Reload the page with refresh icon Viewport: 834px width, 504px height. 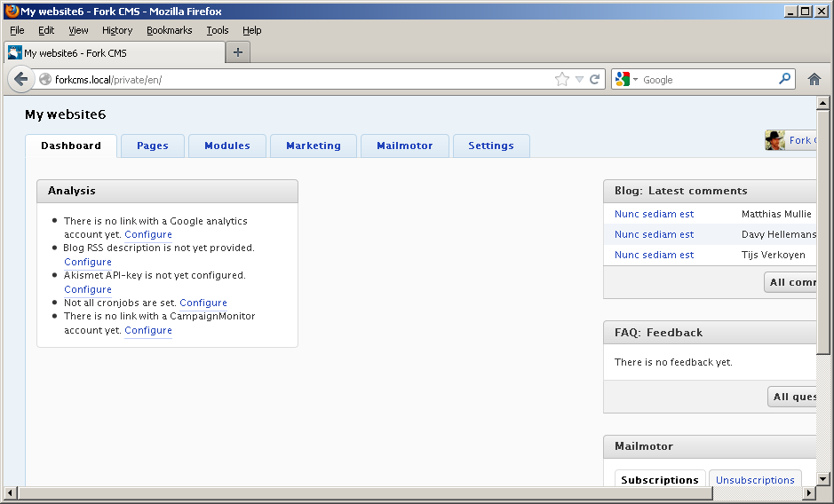tap(595, 79)
